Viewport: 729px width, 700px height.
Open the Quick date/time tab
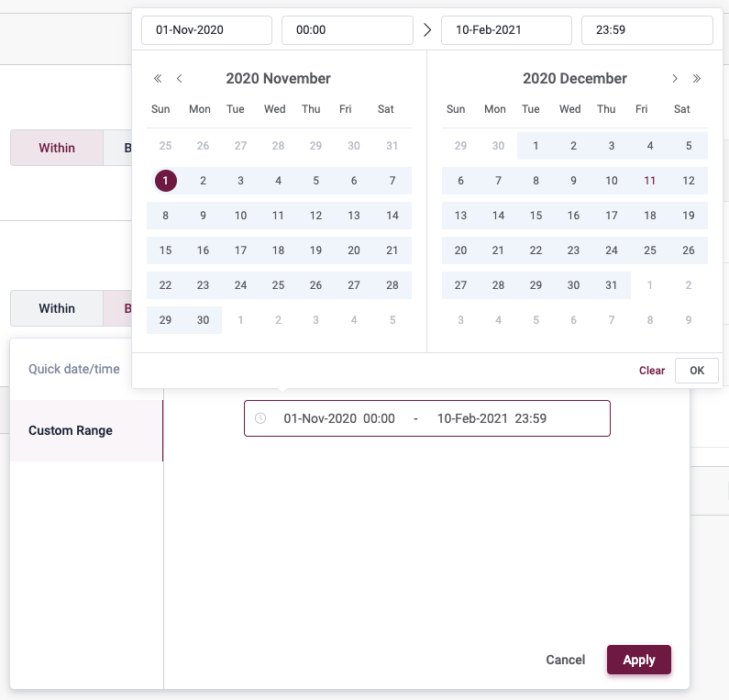pos(74,369)
